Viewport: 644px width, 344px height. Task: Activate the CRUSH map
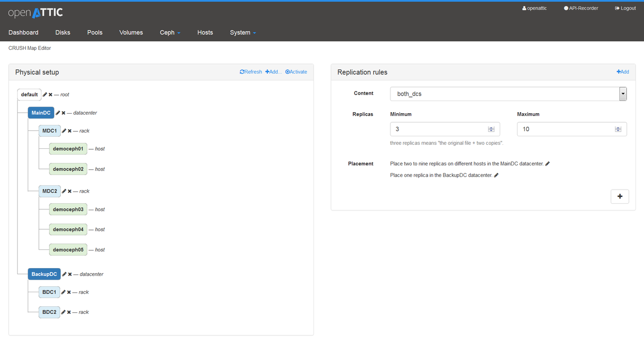(296, 72)
